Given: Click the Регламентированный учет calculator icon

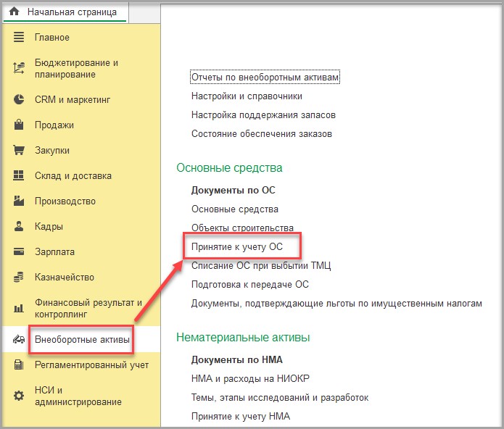Looking at the screenshot, I should click(x=19, y=365).
